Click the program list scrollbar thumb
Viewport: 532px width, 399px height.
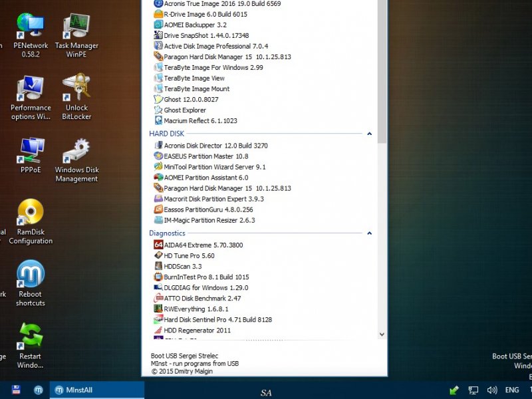pyautogui.click(x=382, y=71)
